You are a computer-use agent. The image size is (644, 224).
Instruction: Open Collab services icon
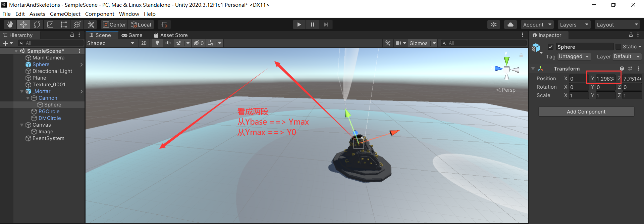pyautogui.click(x=494, y=25)
